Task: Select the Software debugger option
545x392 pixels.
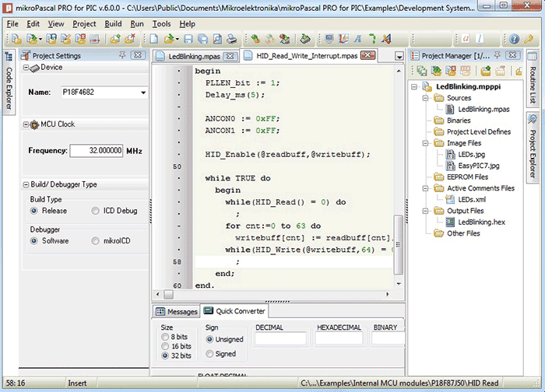Action: click(33, 241)
